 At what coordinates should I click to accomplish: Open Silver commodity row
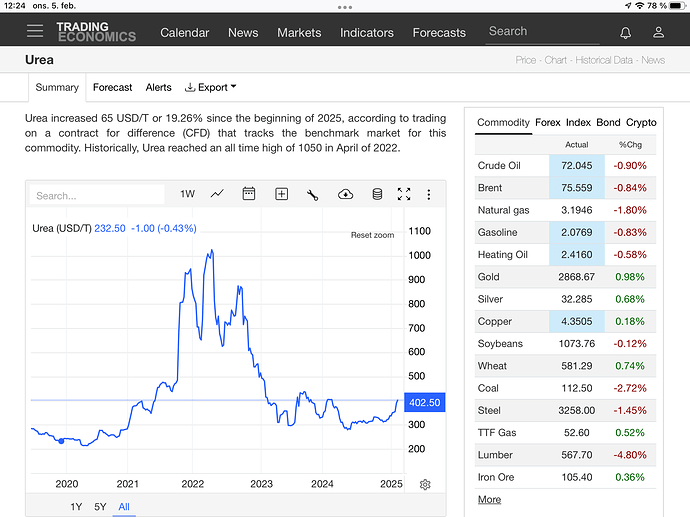565,299
